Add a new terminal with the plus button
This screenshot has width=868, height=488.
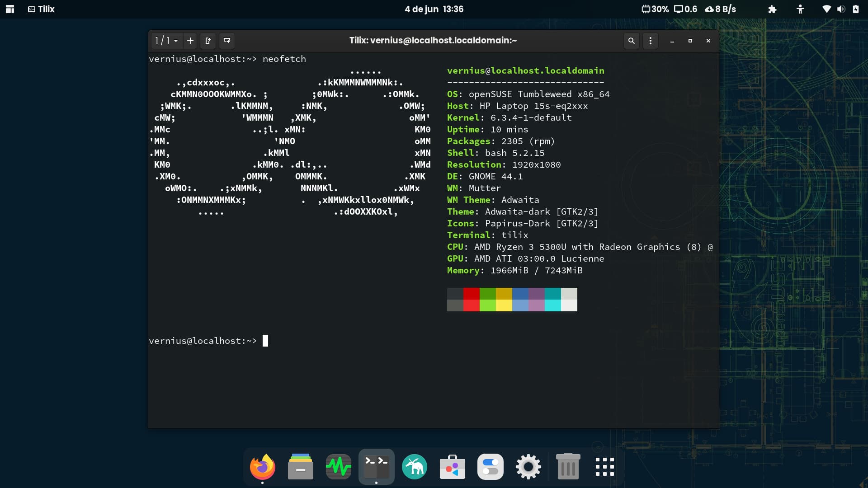(x=190, y=41)
